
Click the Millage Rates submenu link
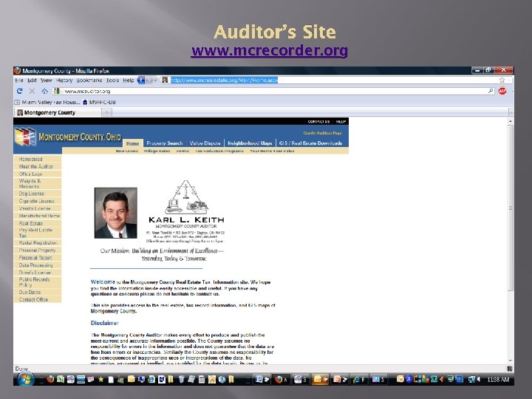point(157,151)
